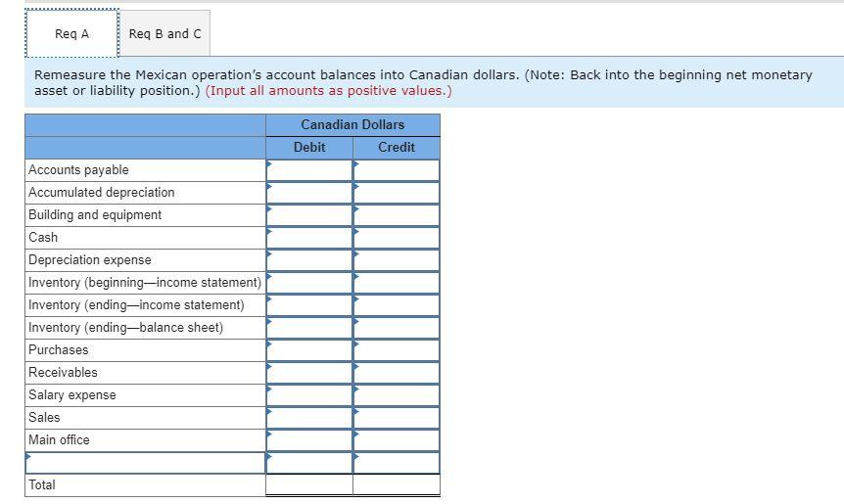Open the blank account name dropdown row

click(x=145, y=463)
